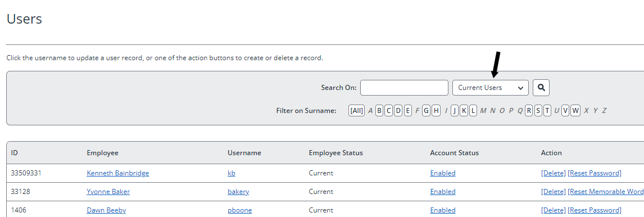Delete the Yvonne Baker user
644x217 pixels.
[x=553, y=192]
